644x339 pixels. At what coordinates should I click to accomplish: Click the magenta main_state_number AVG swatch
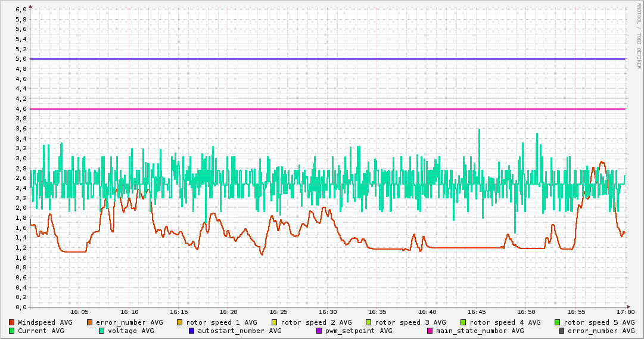430,331
